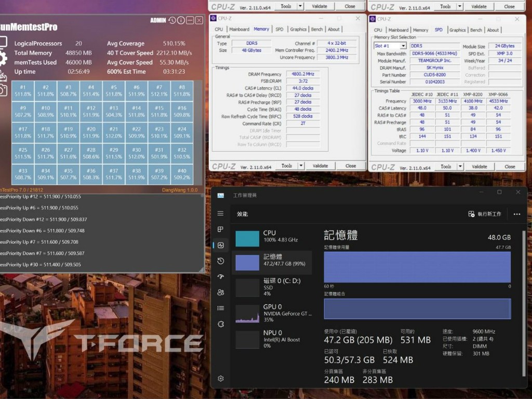The image size is (532, 399).
Task: Open Task Manager hamburger navigation menu
Action: pyautogui.click(x=221, y=214)
